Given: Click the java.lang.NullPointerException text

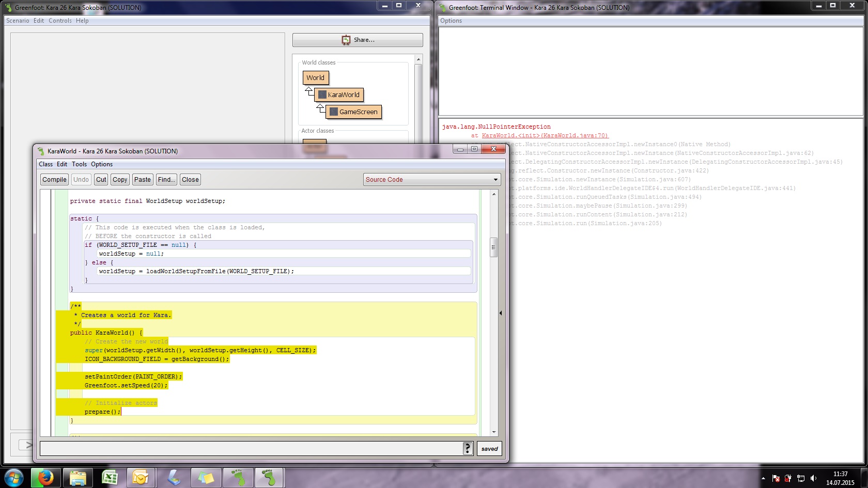Looking at the screenshot, I should tap(497, 127).
